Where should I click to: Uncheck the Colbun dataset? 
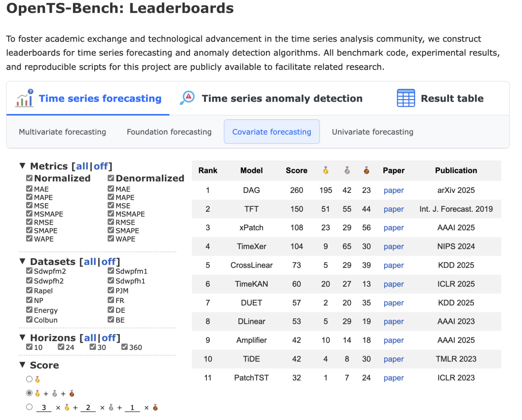click(x=29, y=320)
